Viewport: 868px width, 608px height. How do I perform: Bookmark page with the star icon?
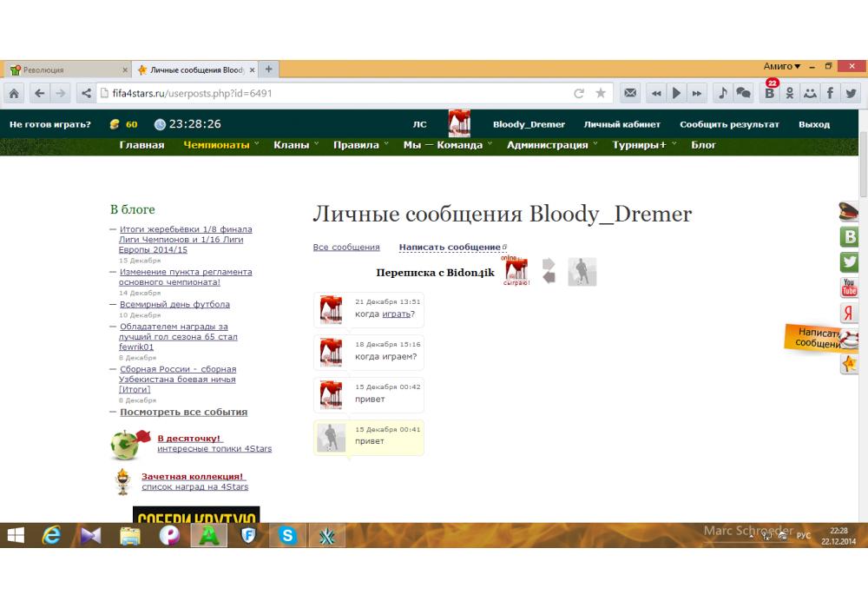(600, 93)
